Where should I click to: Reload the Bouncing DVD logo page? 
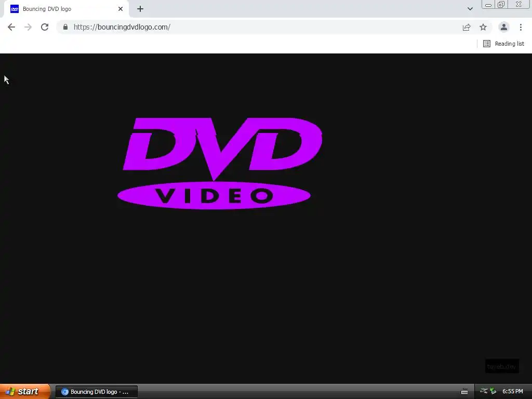(x=45, y=27)
